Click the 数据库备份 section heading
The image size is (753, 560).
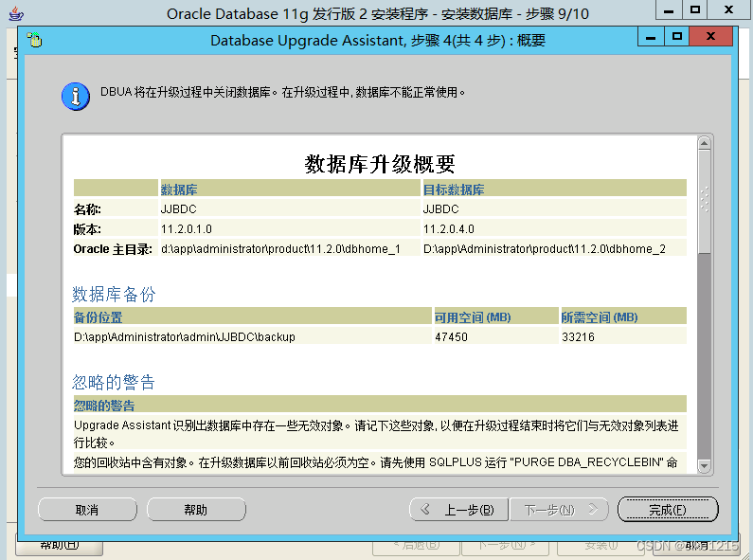point(114,294)
